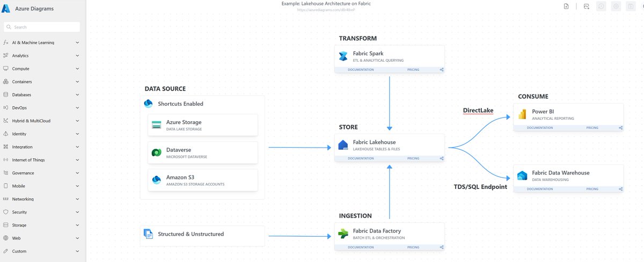The width and height of the screenshot is (644, 262).
Task: Open the Networking category
Action: (x=43, y=199)
